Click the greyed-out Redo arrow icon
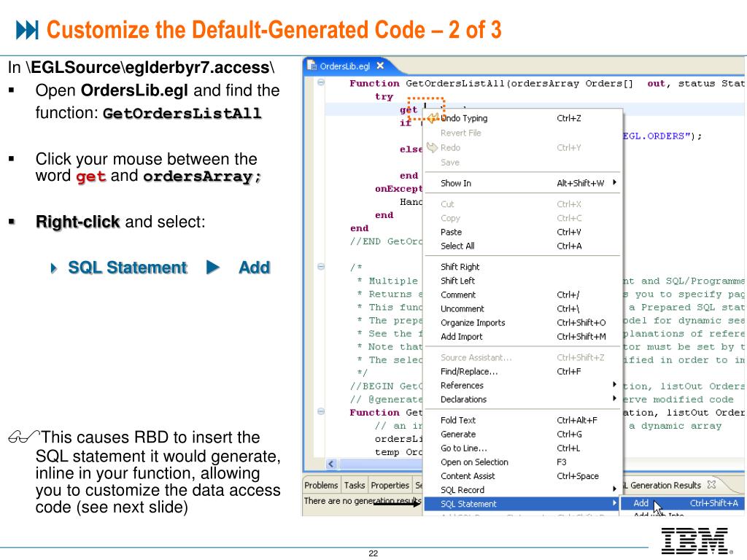Image resolution: width=747 pixels, height=560 pixels. (x=431, y=147)
